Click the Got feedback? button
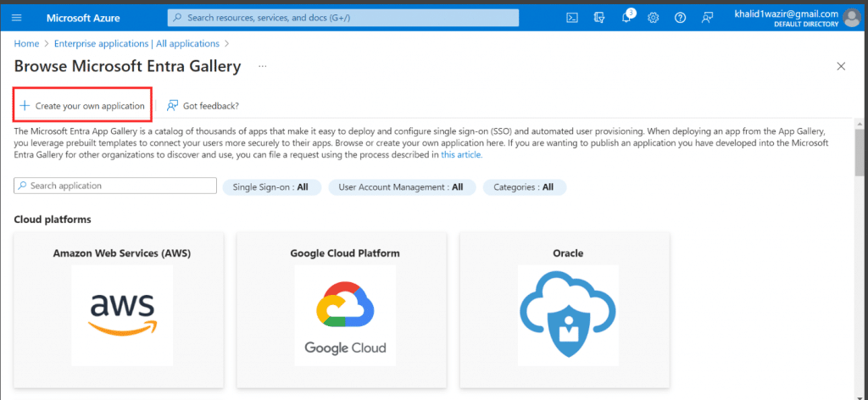This screenshot has height=400, width=868. pos(203,106)
